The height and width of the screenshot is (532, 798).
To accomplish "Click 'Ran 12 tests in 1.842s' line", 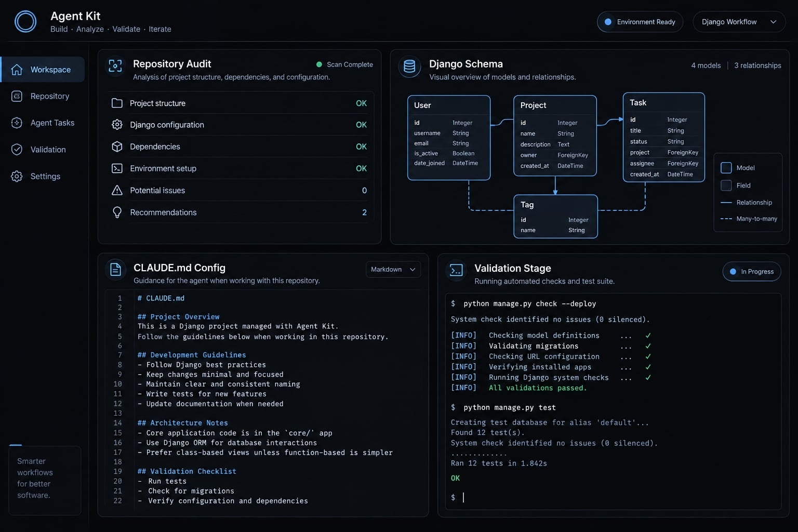I will click(x=499, y=463).
